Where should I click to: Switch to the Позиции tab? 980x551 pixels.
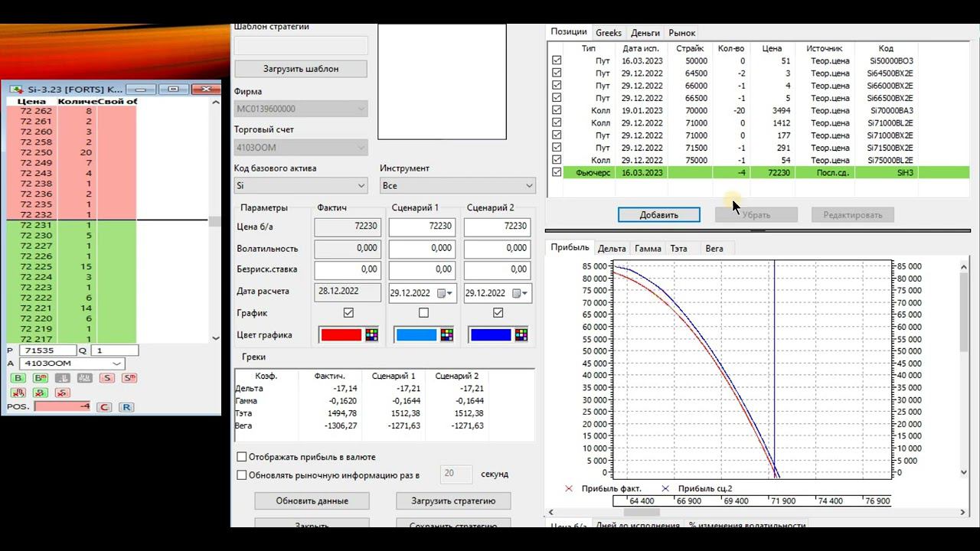pos(569,32)
